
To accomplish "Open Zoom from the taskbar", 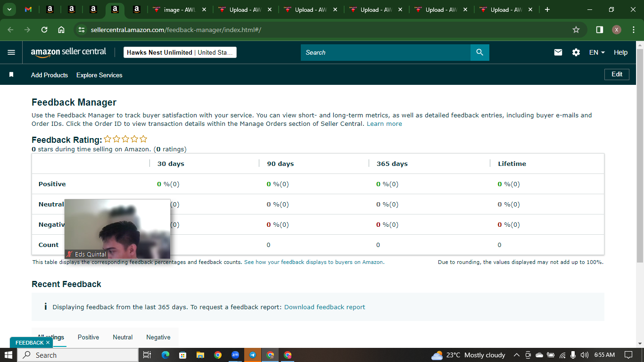I will [235, 355].
